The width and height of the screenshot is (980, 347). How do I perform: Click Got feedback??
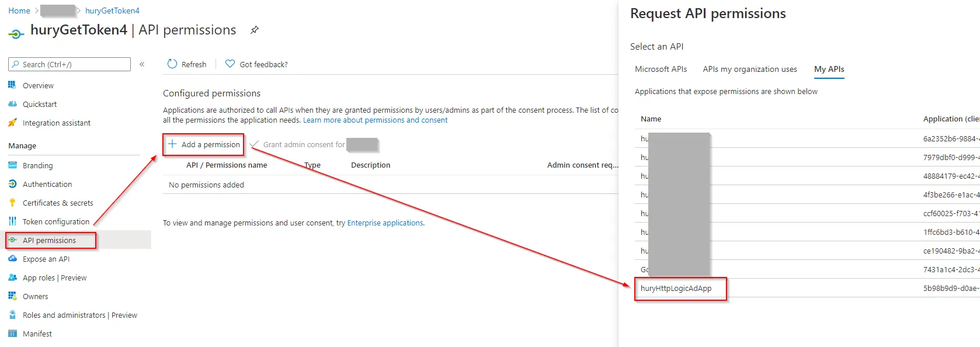[256, 64]
